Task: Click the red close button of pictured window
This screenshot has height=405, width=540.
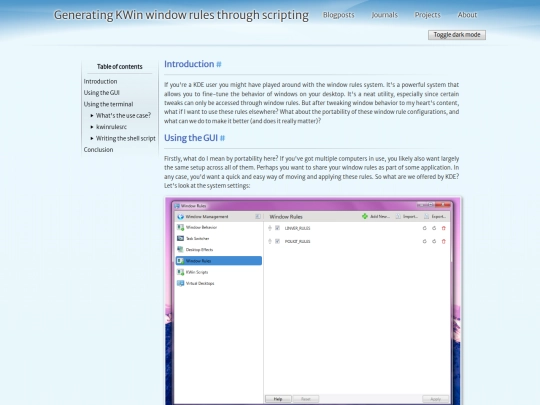Action: tap(443, 205)
